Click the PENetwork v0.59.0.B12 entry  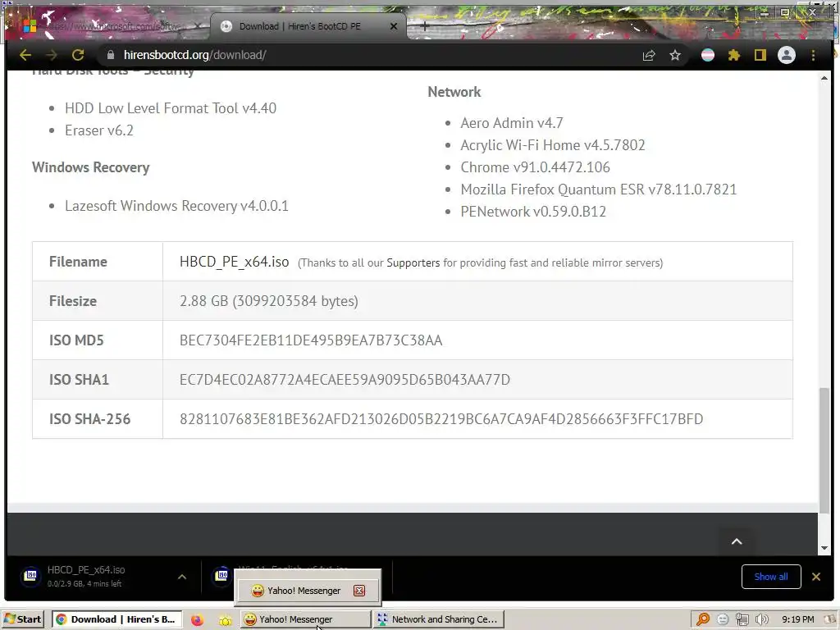pos(533,212)
